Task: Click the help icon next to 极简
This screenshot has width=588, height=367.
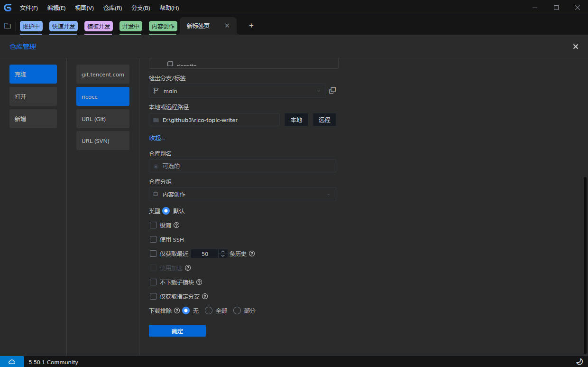Action: (176, 225)
